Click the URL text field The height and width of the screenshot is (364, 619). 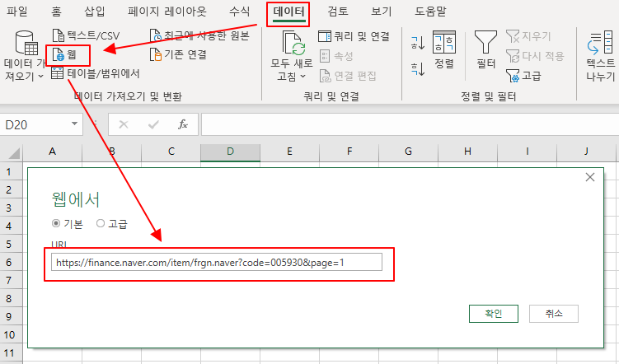[x=217, y=262]
